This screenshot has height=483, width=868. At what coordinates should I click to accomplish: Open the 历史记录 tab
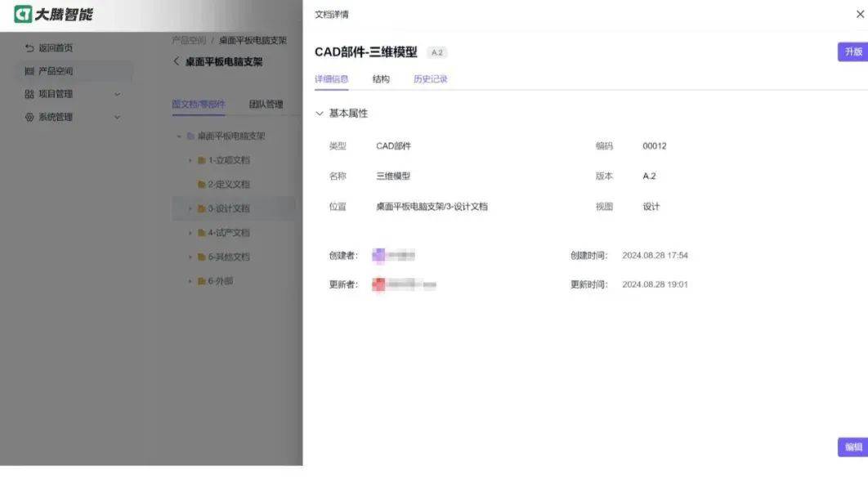(430, 78)
